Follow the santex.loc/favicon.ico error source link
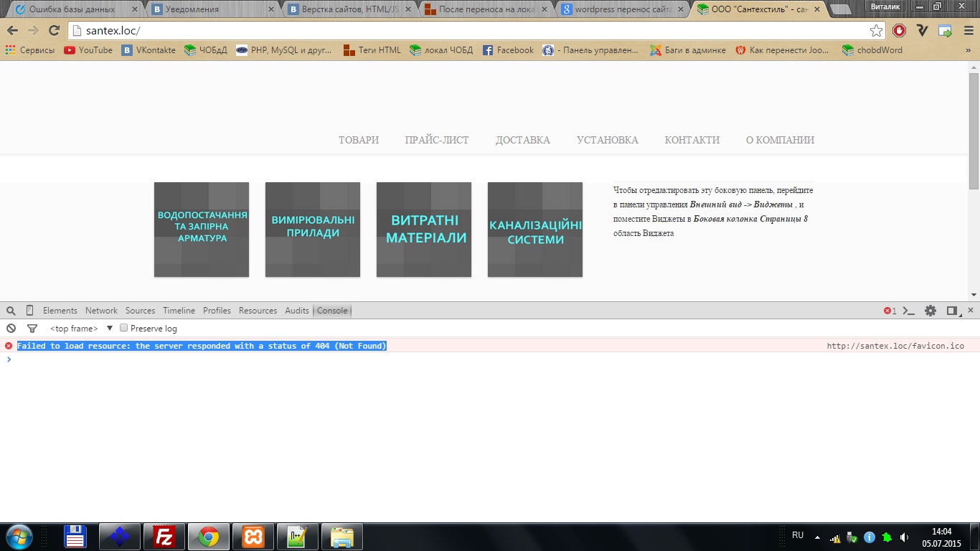Image resolution: width=980 pixels, height=551 pixels. (895, 346)
